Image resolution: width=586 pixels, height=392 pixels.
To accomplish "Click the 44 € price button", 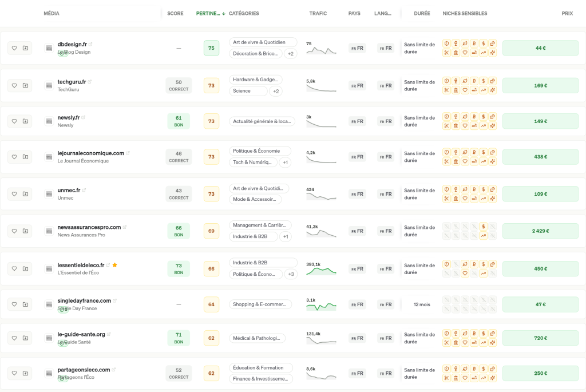I will point(540,48).
